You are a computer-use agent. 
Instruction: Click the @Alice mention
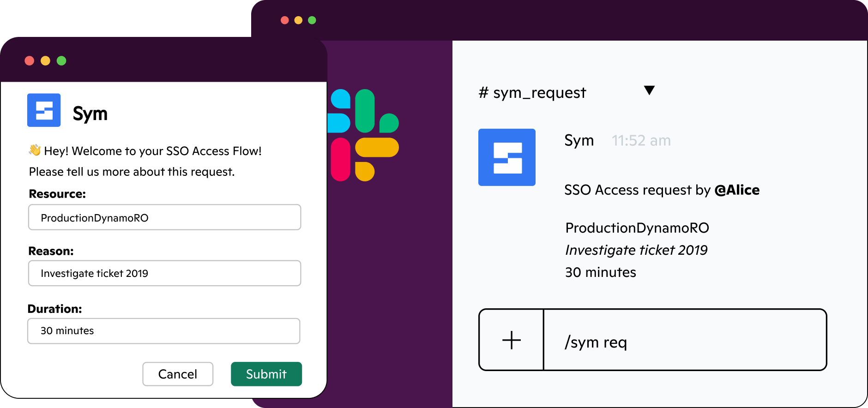coord(737,190)
